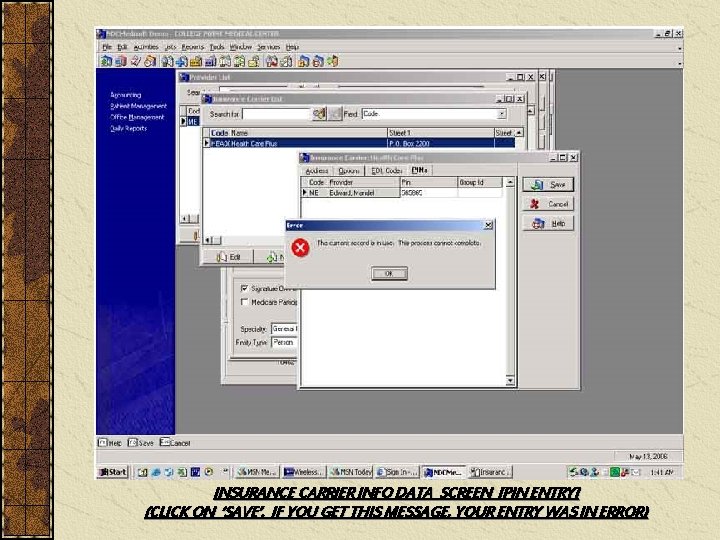Click the third main toolbar icon with red checkmark

135,61
